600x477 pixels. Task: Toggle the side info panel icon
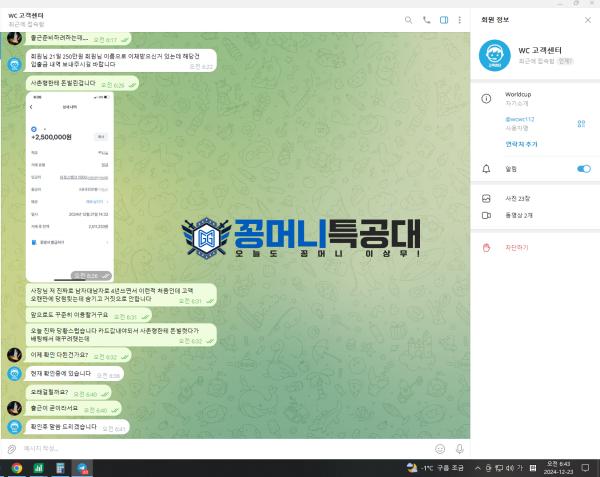tap(444, 20)
